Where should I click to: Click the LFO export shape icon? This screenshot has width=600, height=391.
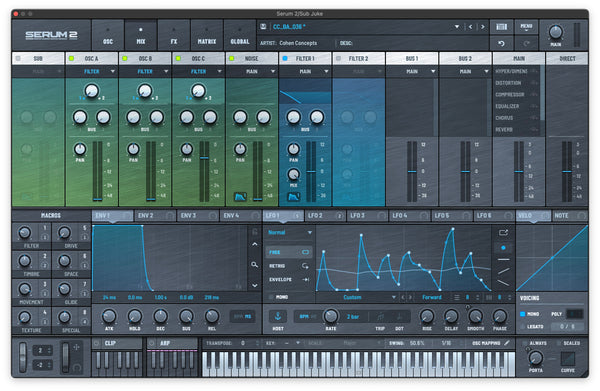[503, 232]
